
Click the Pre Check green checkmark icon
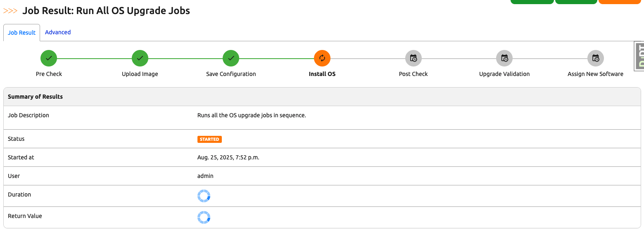(x=49, y=58)
